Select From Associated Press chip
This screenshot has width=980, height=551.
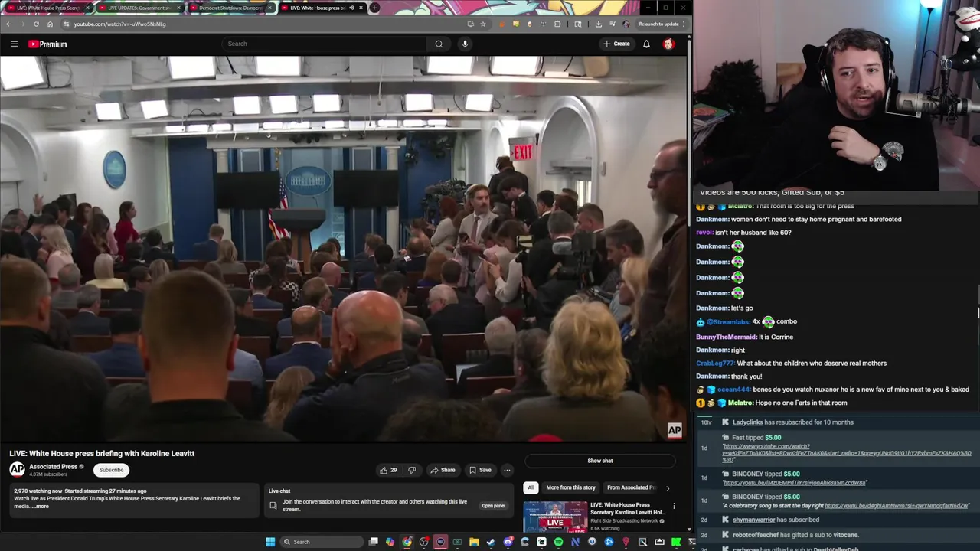pos(632,487)
